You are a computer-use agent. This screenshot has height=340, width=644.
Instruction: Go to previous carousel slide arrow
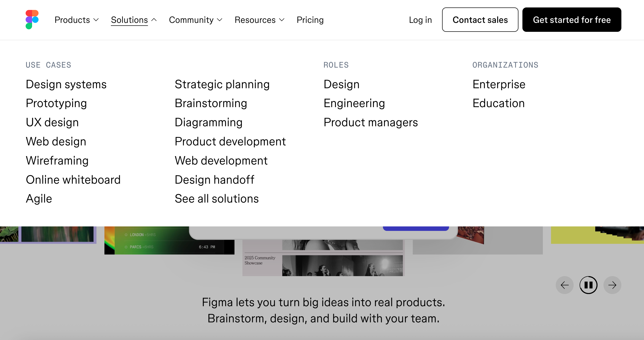(564, 285)
